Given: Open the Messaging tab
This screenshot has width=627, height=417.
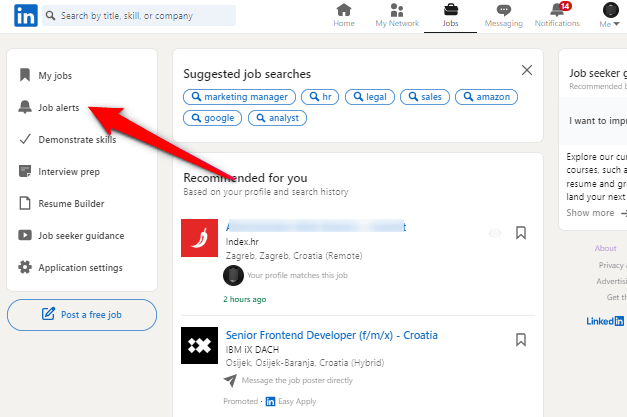Looking at the screenshot, I should click(503, 16).
